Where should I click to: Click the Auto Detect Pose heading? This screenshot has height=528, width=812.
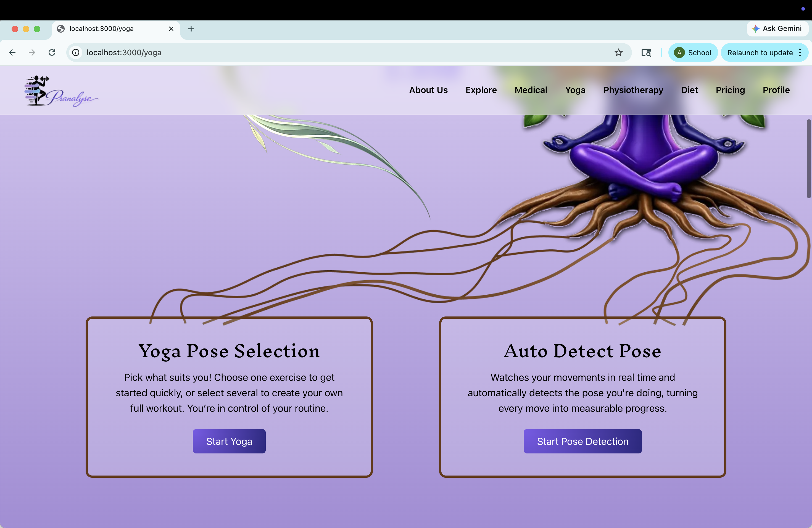point(582,351)
